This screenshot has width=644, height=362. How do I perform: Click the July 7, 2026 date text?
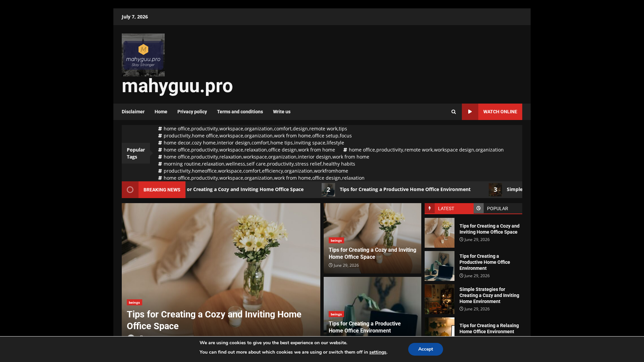[x=135, y=17]
